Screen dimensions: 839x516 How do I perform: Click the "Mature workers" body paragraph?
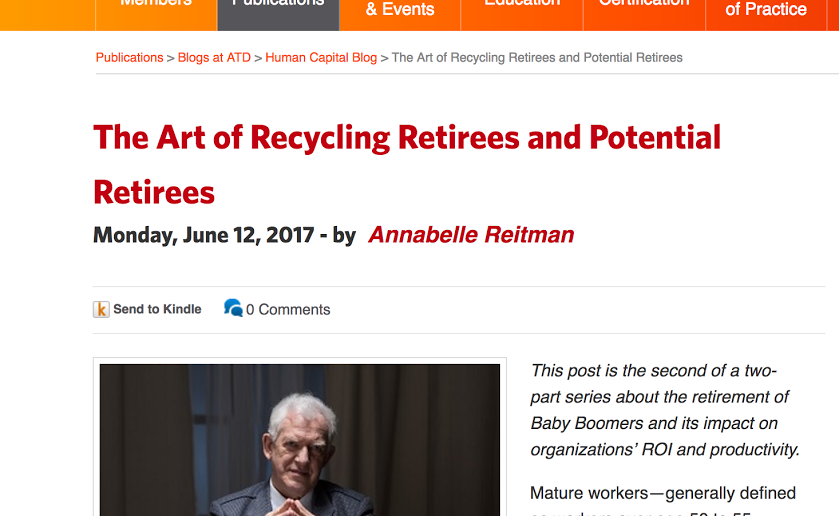coord(663,494)
